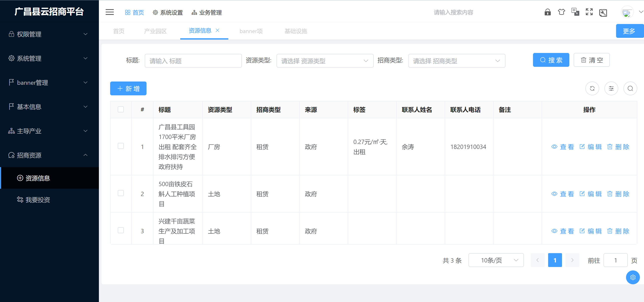Open the user avatar dropdown arrow
The width and height of the screenshot is (644, 302).
(641, 12)
